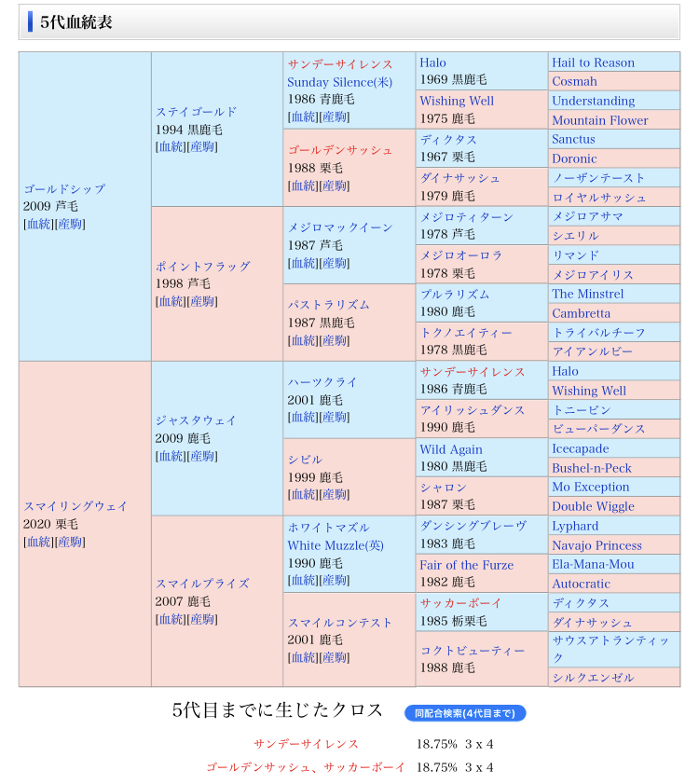Click the Fair of the Furze link

click(x=467, y=564)
